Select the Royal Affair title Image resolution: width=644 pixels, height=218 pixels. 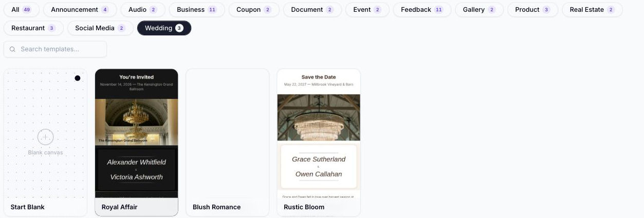click(x=119, y=207)
